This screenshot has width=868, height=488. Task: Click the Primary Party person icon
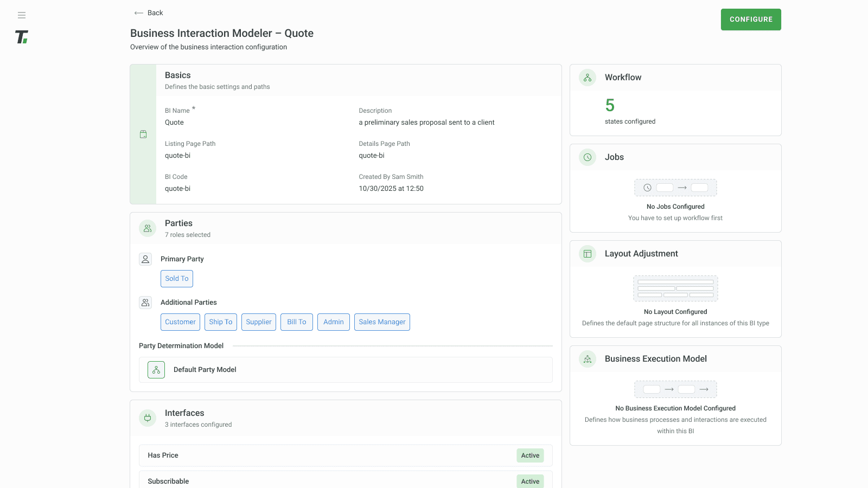click(x=145, y=259)
